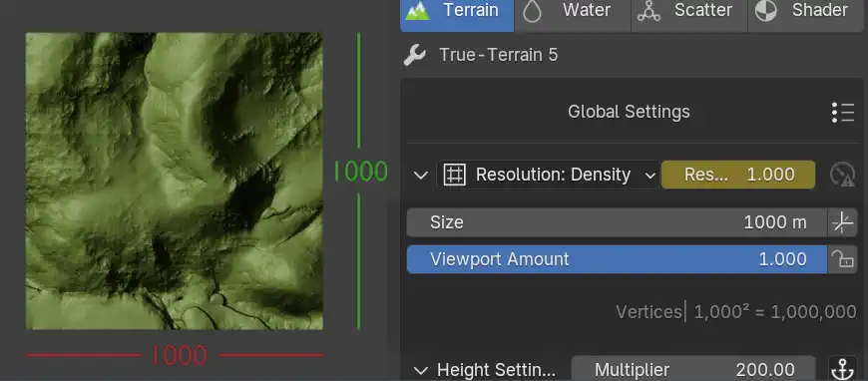Click the Size 1000 m field
The width and height of the screenshot is (868, 381).
click(617, 222)
